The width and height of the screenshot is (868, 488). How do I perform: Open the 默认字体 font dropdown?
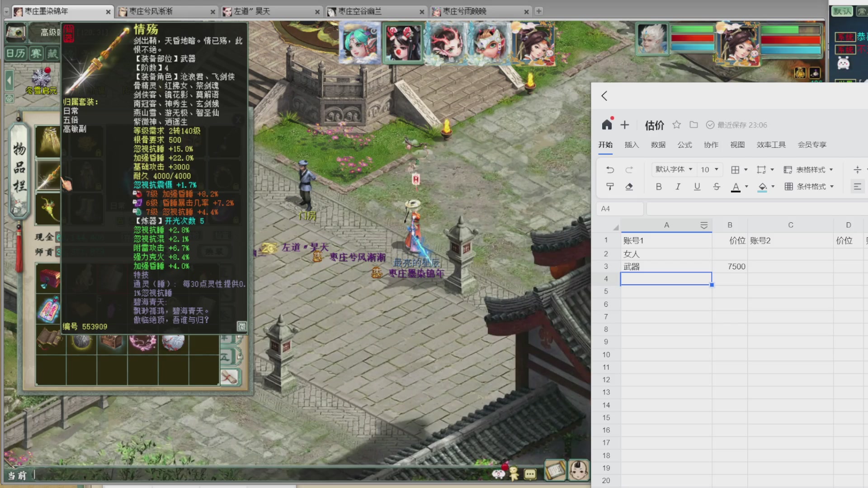pos(674,169)
